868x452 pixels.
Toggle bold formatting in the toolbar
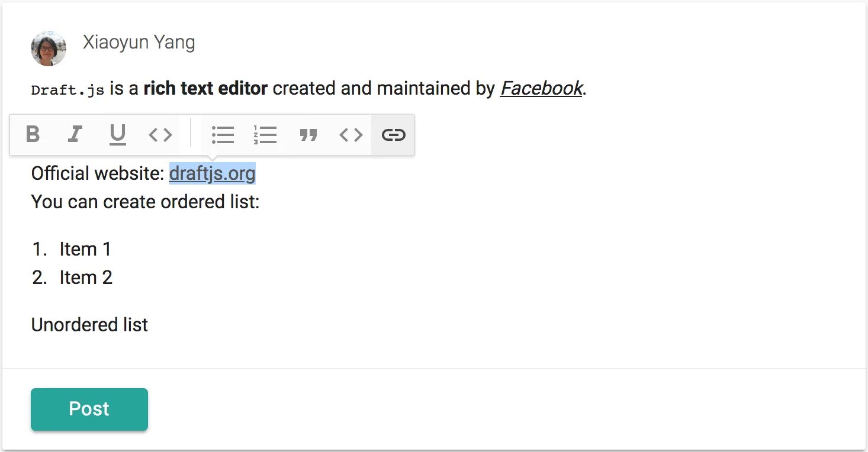tap(33, 135)
